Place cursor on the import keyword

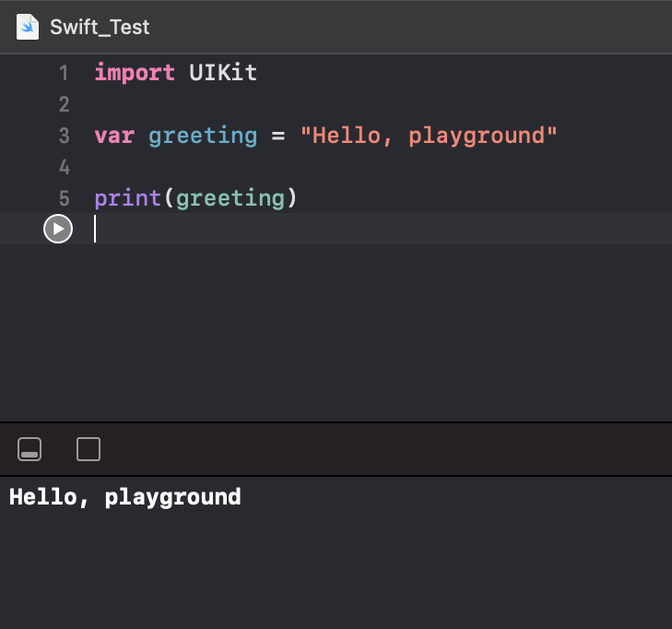[x=135, y=73]
